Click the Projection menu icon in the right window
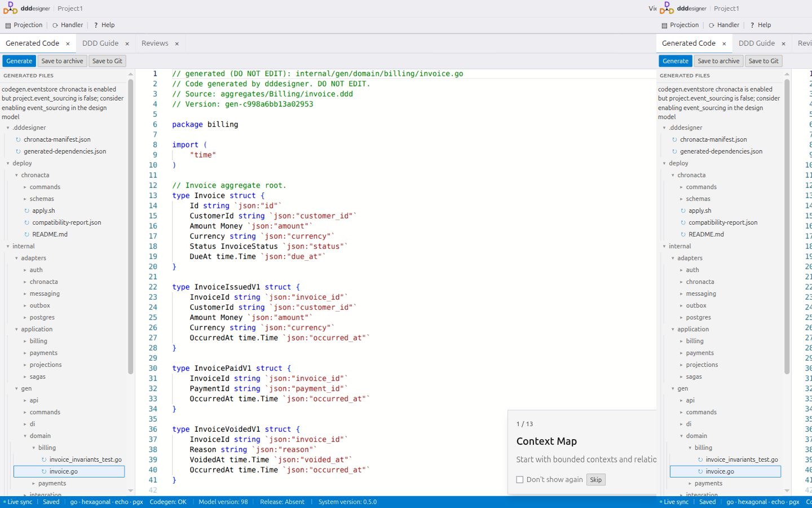The height and width of the screenshot is (508, 812). coord(664,25)
